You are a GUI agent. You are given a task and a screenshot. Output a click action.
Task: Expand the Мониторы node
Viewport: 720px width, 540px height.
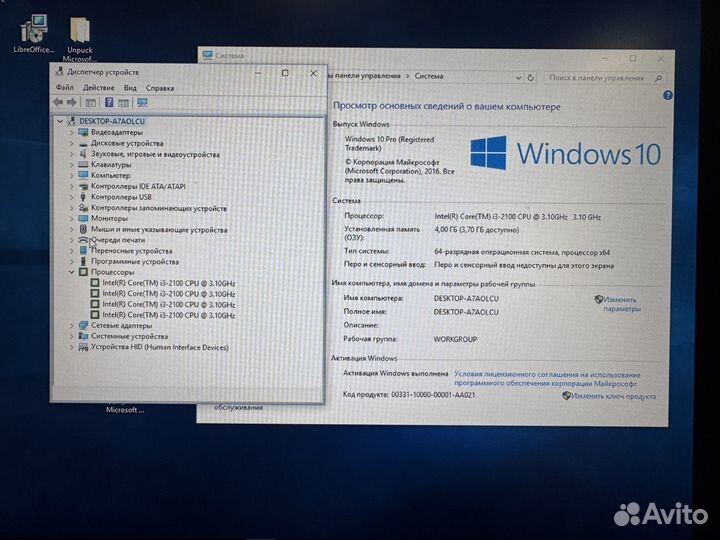point(72,219)
